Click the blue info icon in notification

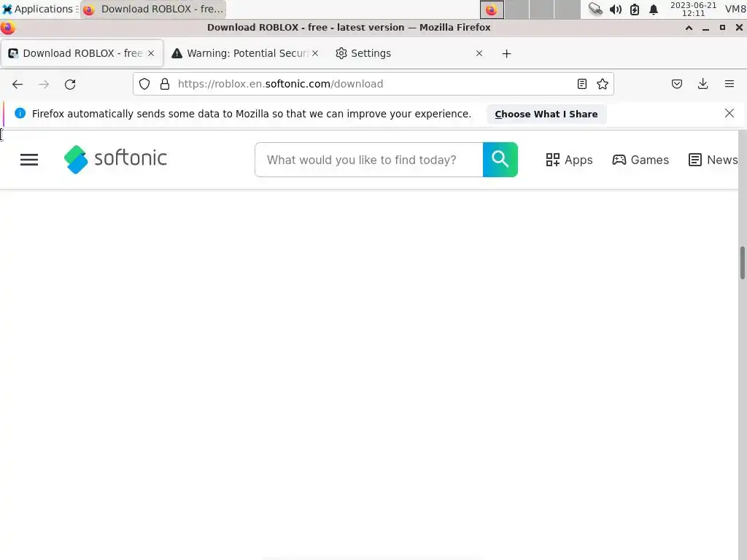[x=20, y=113]
